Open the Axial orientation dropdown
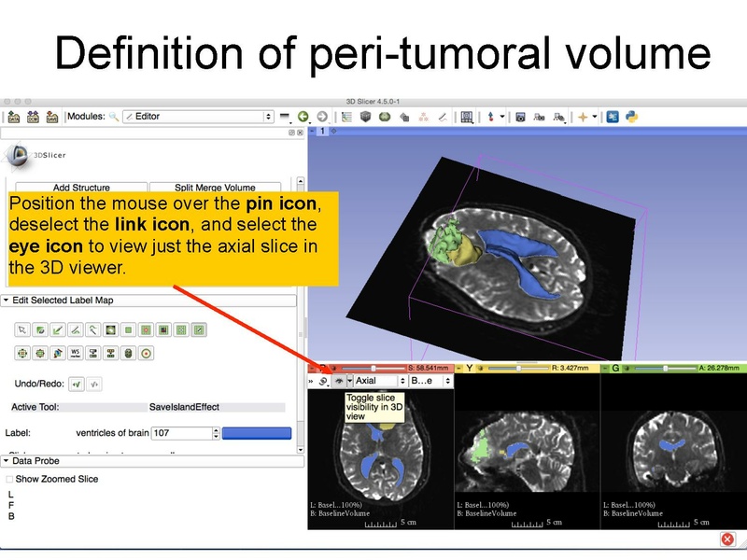 (376, 380)
